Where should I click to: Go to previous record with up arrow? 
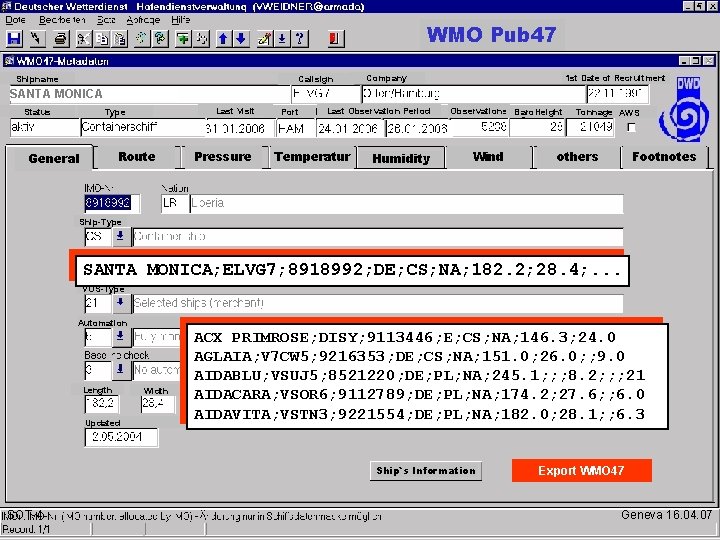[223, 39]
